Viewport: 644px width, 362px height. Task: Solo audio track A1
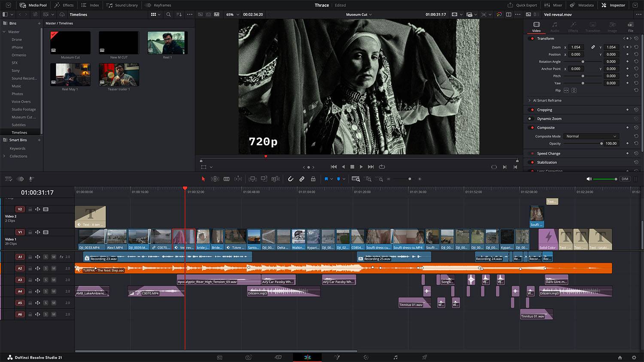pos(46,257)
